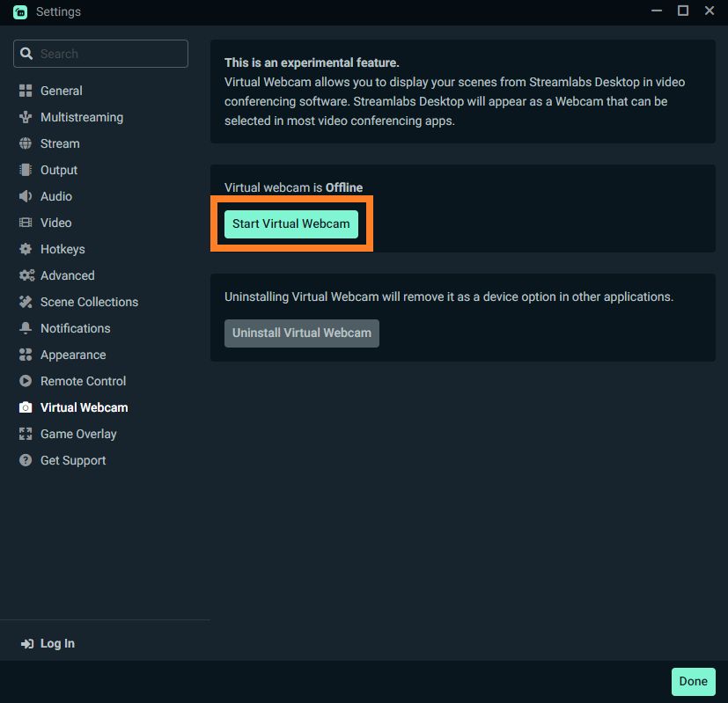This screenshot has height=703, width=728.
Task: Start the Virtual Webcam
Action: click(x=291, y=224)
